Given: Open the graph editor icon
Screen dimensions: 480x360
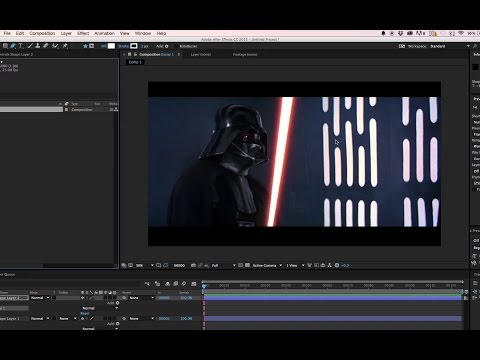Looking at the screenshot, I should [193, 284].
